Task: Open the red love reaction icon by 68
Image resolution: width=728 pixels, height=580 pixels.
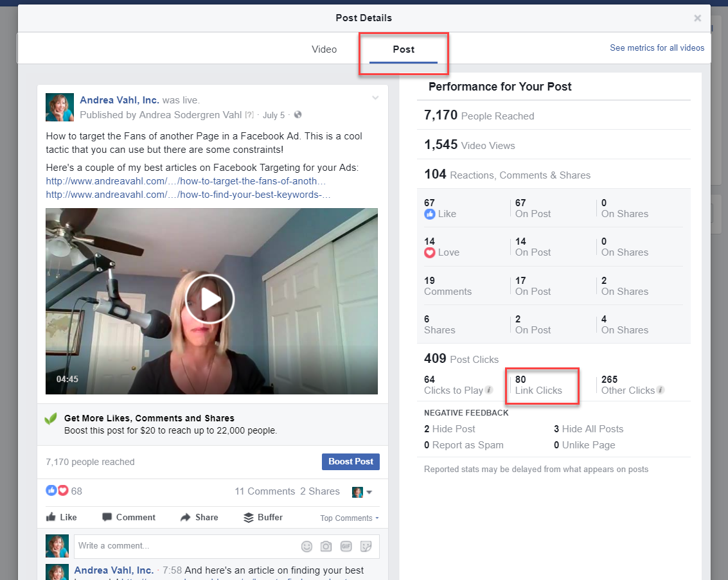Action: point(63,491)
